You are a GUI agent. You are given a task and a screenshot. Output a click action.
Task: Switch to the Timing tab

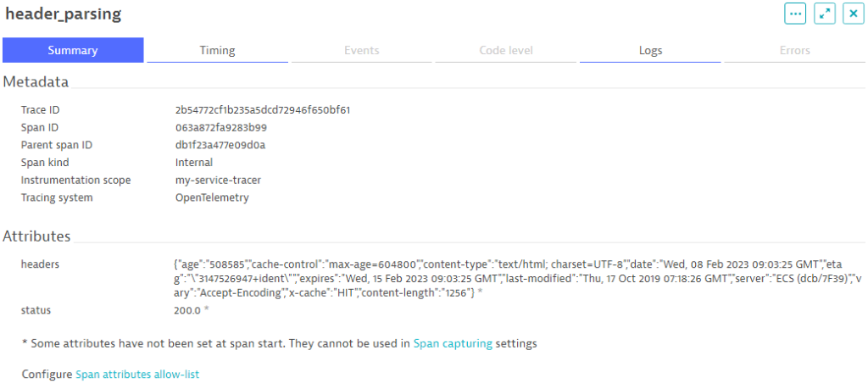pyautogui.click(x=218, y=50)
